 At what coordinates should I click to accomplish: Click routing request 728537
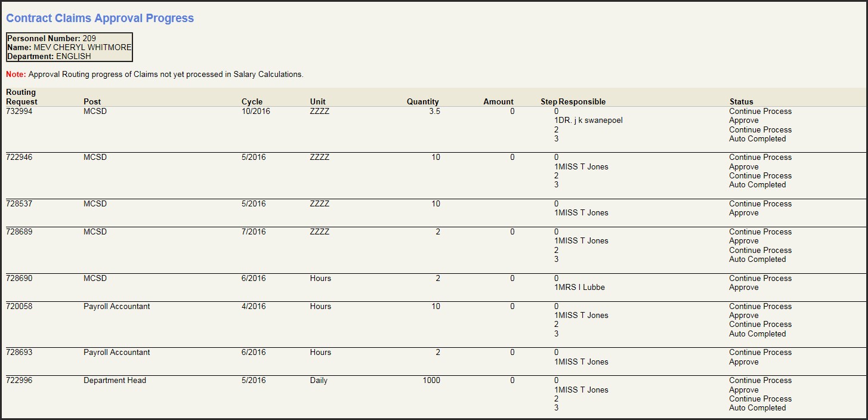(x=19, y=204)
